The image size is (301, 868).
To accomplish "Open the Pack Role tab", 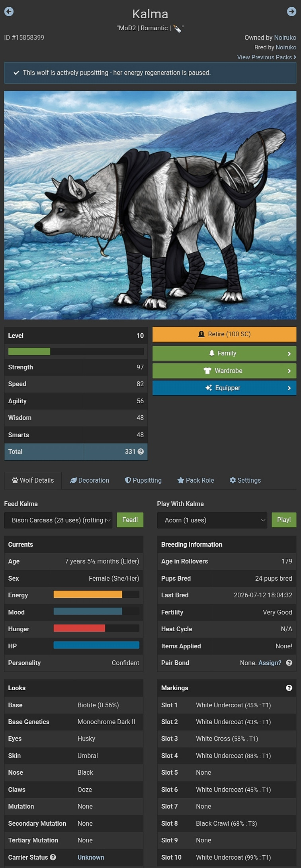I will point(195,480).
